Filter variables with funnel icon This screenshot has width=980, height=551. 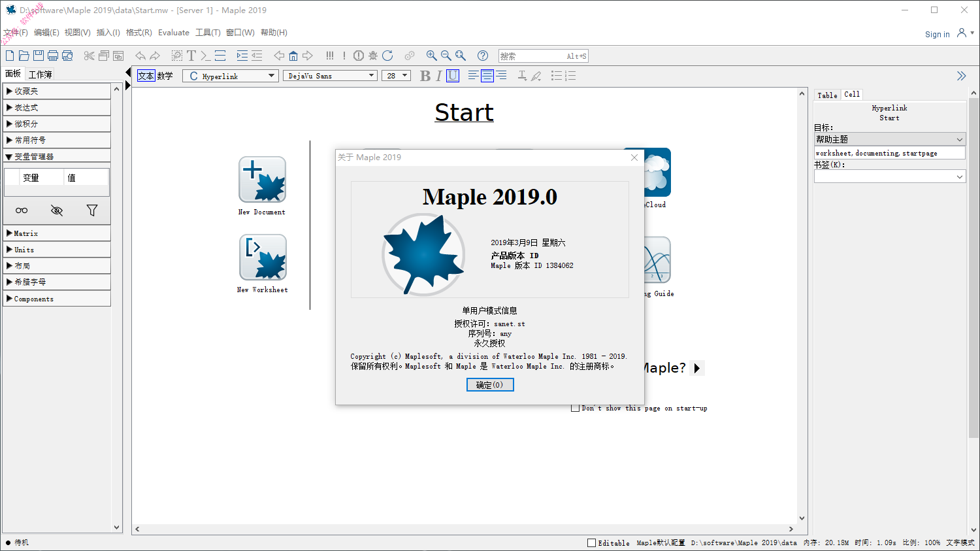pyautogui.click(x=92, y=210)
